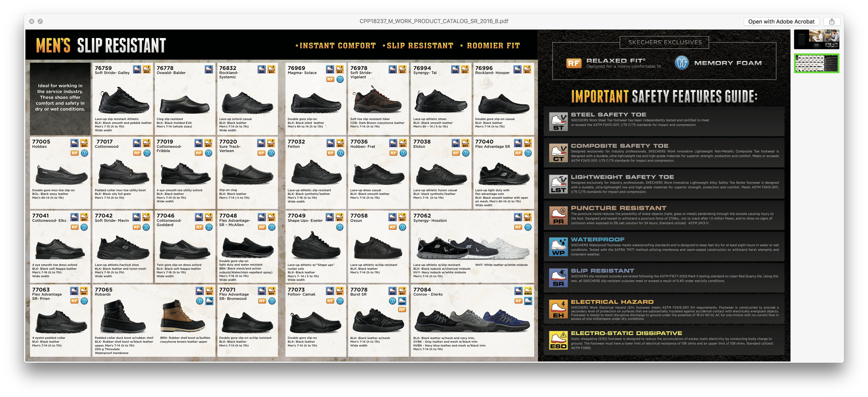868x397 pixels.
Task: Click the full-screen expand button in the title bar
Action: click(x=40, y=21)
